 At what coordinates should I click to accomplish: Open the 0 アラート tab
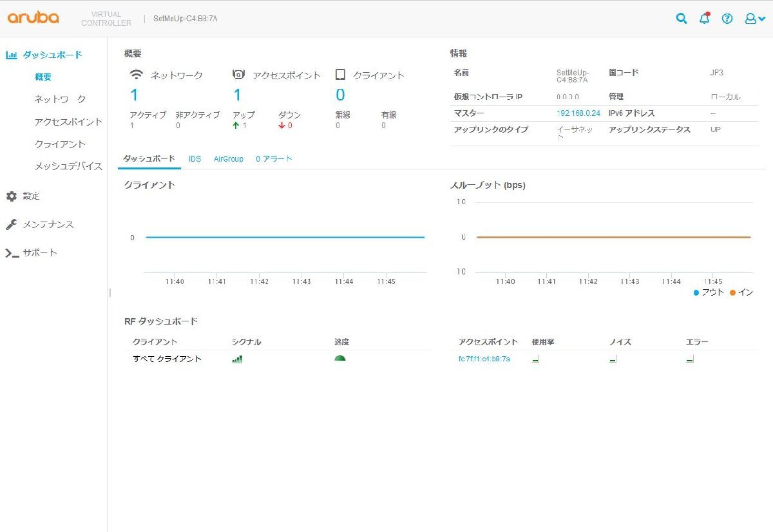click(x=274, y=158)
